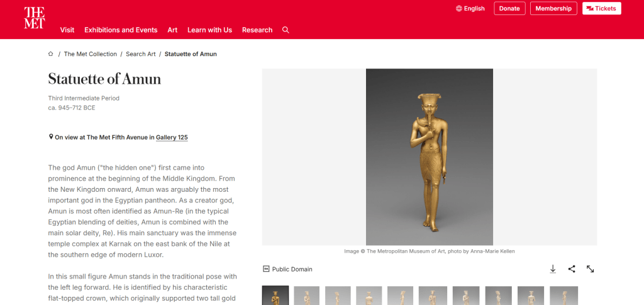The height and width of the screenshot is (305, 644).
Task: Click Statuette of Amun breadcrumb text
Action: click(191, 54)
